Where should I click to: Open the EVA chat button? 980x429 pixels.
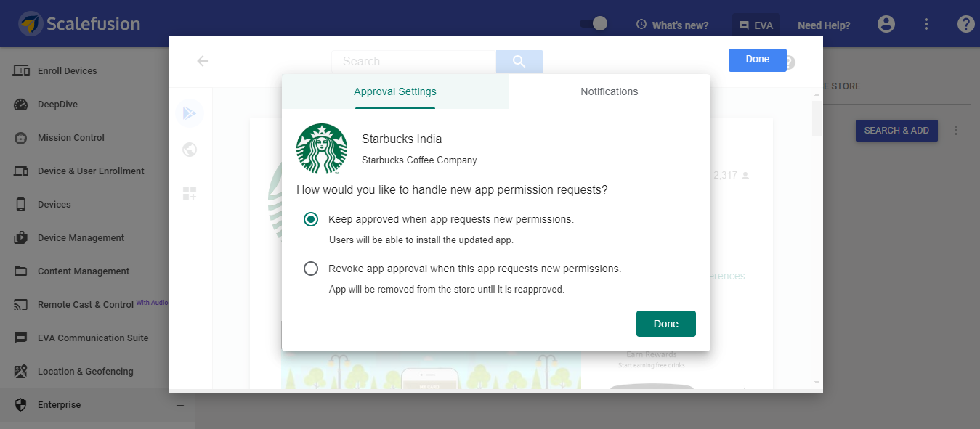756,25
